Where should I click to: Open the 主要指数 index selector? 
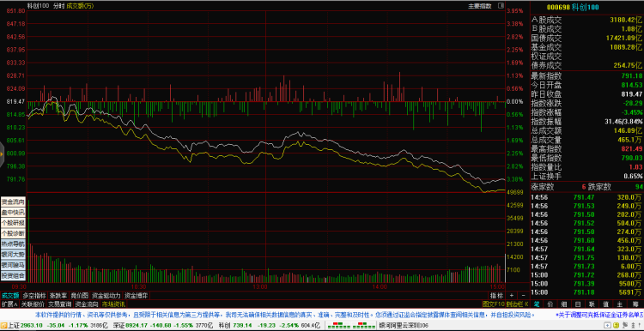[480, 6]
